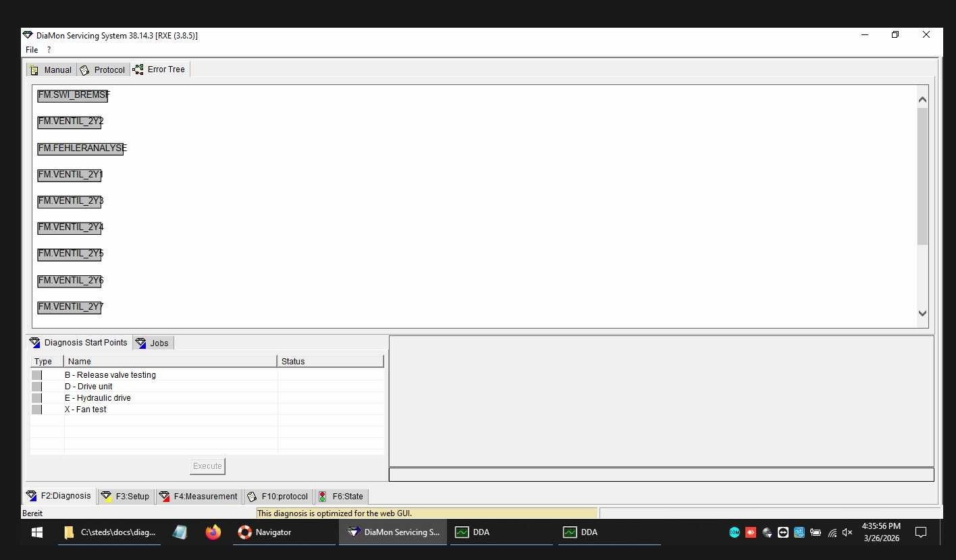Image resolution: width=956 pixels, height=560 pixels.
Task: Open F2:Diagnosis bottom tab
Action: pos(59,495)
